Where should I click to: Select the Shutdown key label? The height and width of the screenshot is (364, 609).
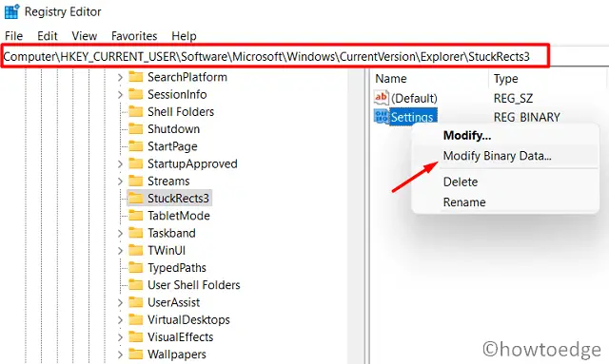(x=173, y=129)
